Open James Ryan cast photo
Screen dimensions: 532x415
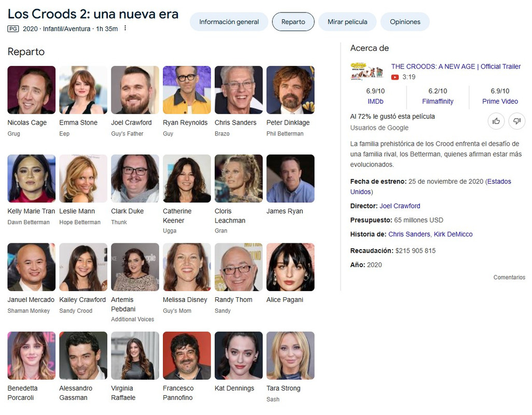point(290,178)
